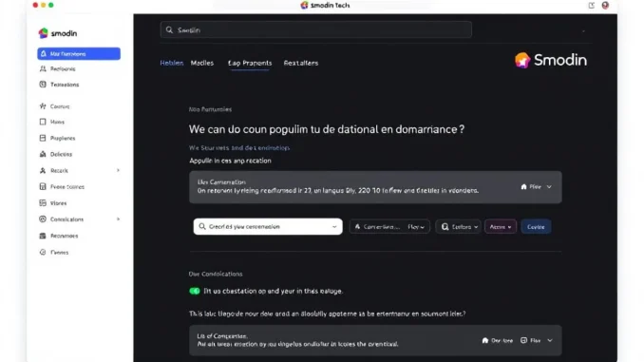Image resolution: width=644 pixels, height=362 pixels.
Task: Click the Vlores sidebar icon
Action: coord(43,203)
